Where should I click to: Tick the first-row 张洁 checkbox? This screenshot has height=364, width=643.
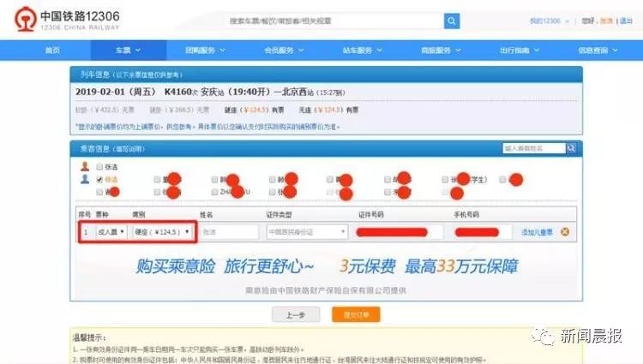point(99,167)
